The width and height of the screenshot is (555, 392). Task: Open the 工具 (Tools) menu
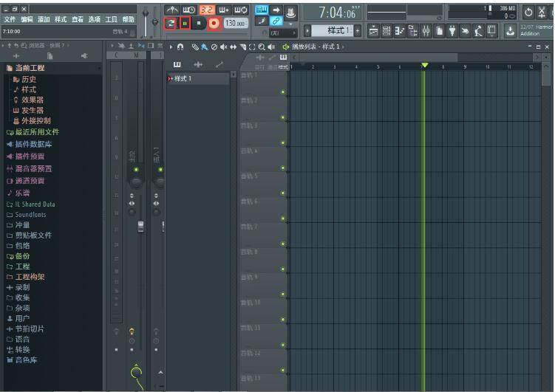(111, 19)
